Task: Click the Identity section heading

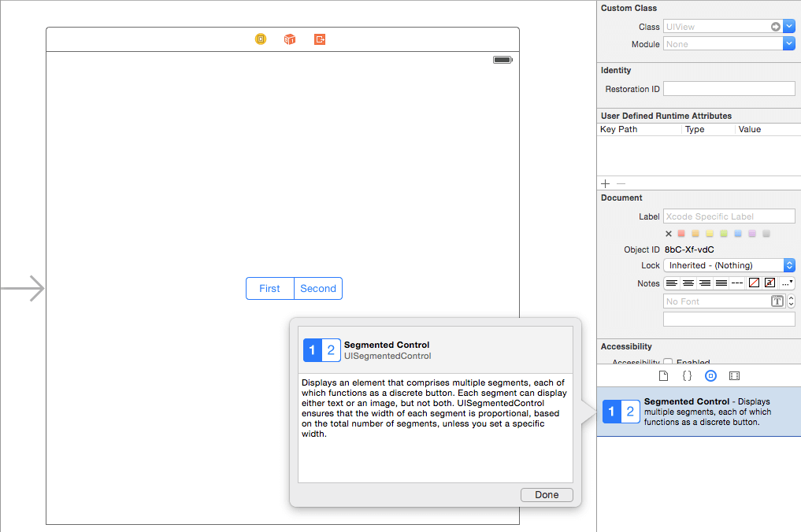Action: point(616,70)
